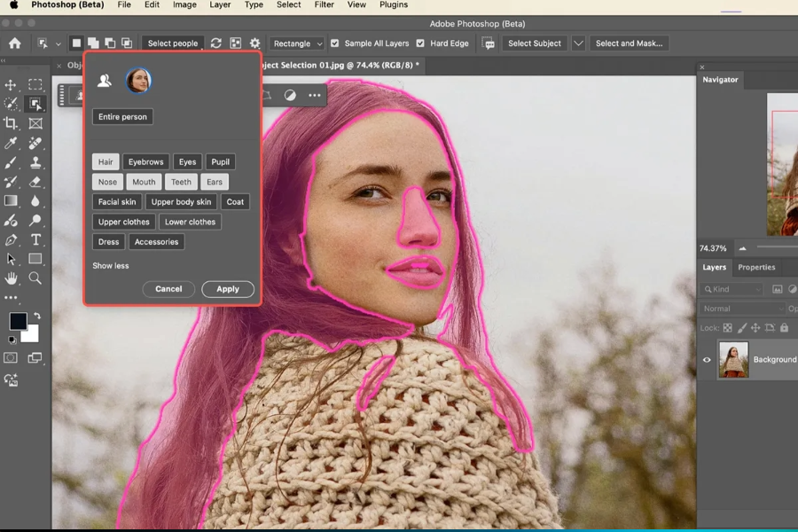Open the Apple menu
The width and height of the screenshot is (798, 532).
(x=14, y=4)
